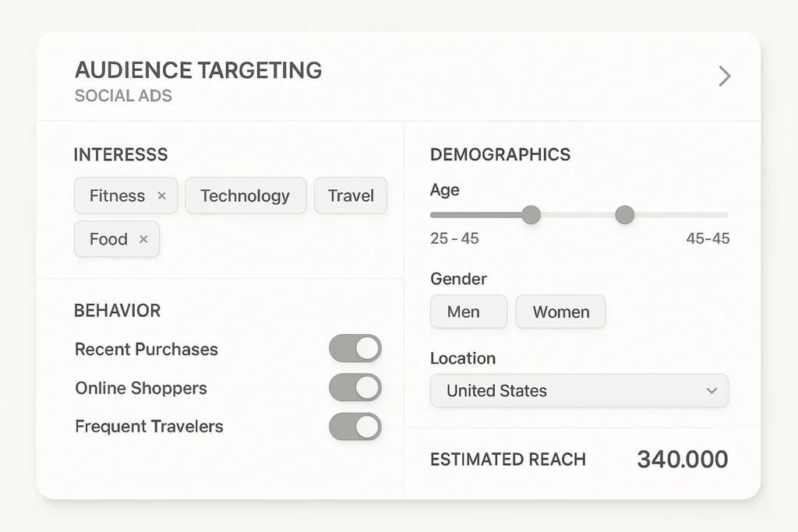Click the Estimated Reach value 340.000
The image size is (798, 532).
click(x=682, y=460)
